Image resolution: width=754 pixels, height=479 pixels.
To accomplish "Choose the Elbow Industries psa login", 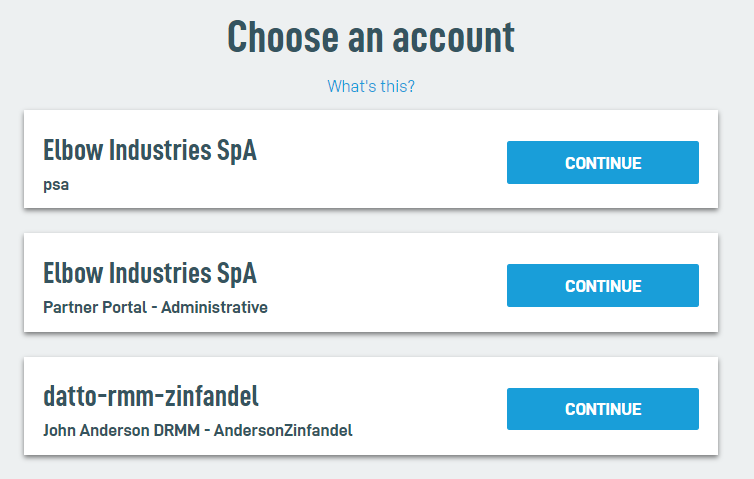I will 602,163.
